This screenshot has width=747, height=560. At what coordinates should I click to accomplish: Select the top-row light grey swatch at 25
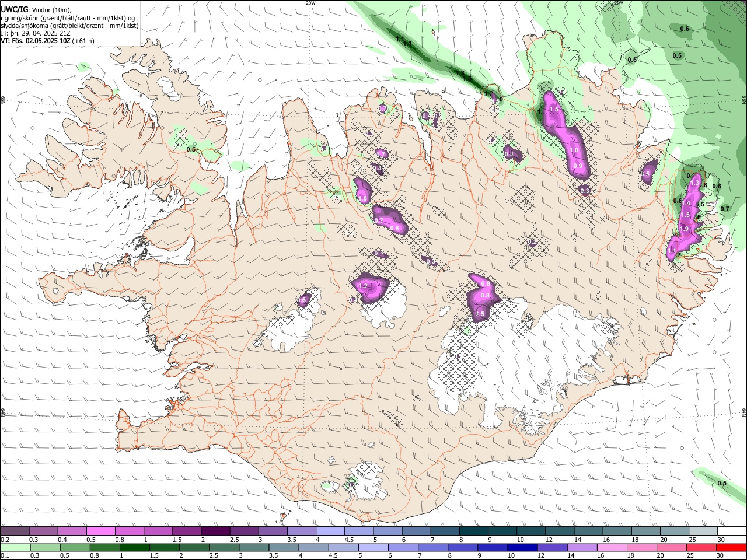[x=703, y=531]
